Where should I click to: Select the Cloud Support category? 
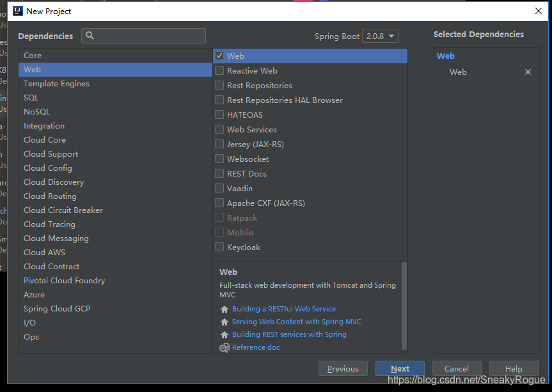click(115, 154)
